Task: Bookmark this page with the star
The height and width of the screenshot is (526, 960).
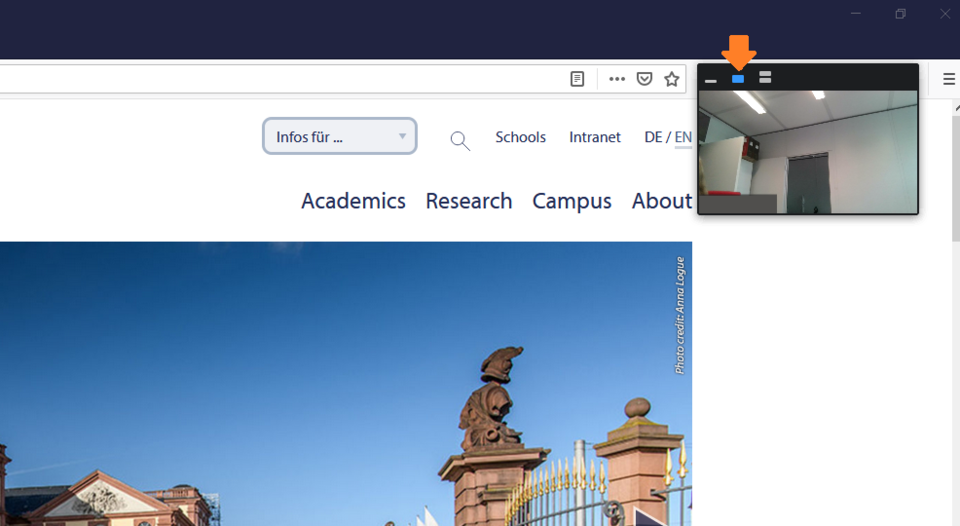Action: 672,79
